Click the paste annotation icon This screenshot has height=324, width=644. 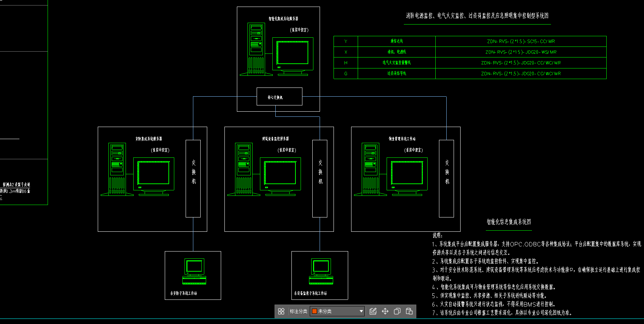[x=409, y=311]
